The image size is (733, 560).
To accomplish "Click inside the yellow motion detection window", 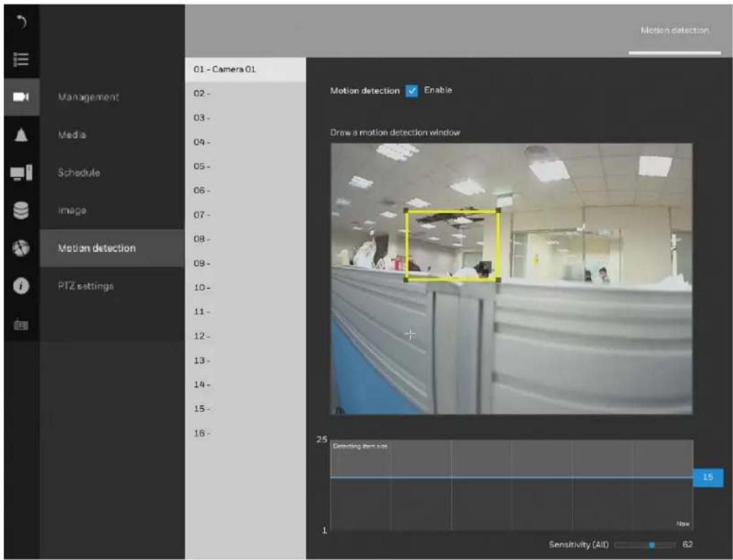I will pos(452,246).
